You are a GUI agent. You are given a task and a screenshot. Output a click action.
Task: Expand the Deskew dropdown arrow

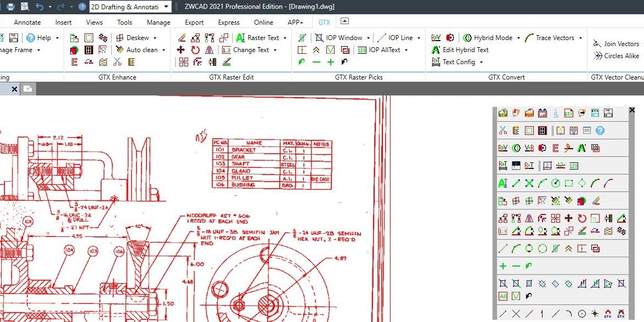point(155,38)
